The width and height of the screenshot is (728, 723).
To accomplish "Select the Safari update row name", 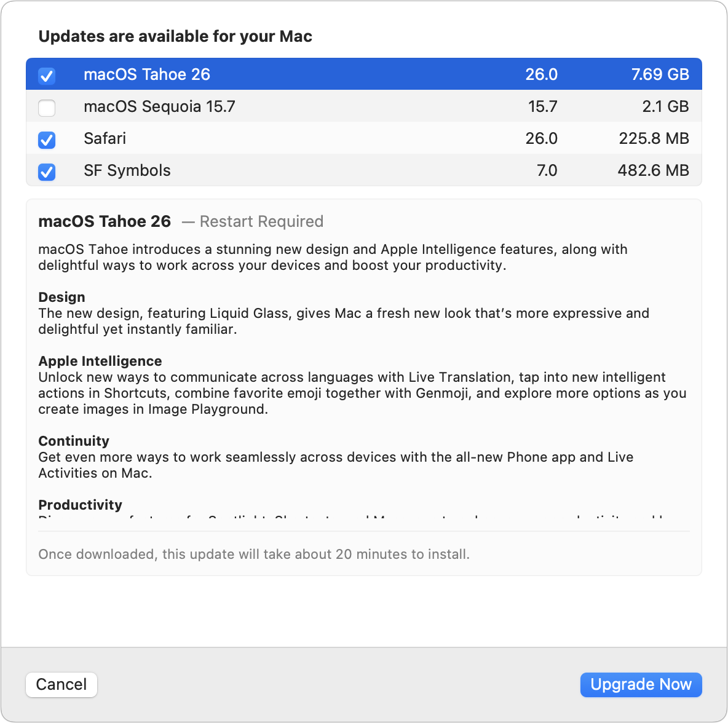I will 105,138.
